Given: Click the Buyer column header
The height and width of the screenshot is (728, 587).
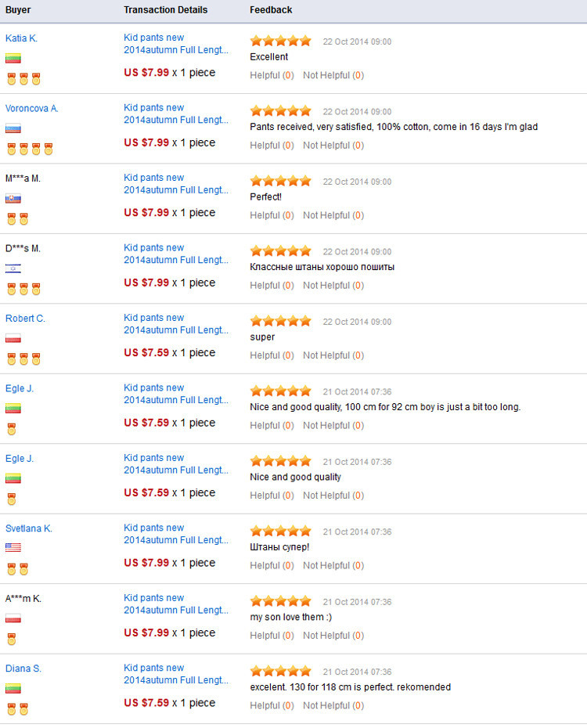Looking at the screenshot, I should point(18,10).
